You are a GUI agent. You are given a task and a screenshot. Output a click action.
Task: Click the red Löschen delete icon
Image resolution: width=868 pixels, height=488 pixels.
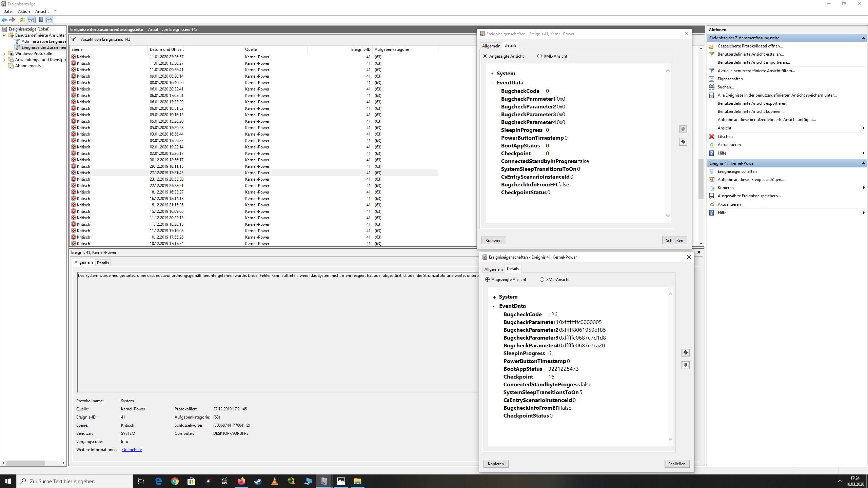click(712, 136)
